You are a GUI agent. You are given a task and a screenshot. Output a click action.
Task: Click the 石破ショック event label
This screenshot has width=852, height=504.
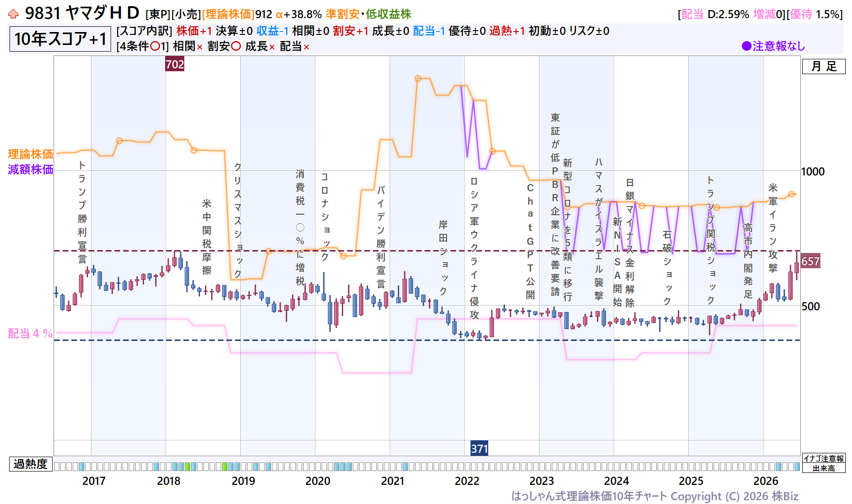[x=667, y=268]
